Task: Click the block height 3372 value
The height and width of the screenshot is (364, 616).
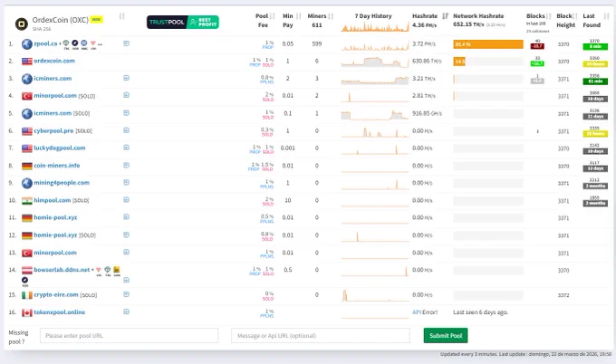Action: (x=563, y=295)
